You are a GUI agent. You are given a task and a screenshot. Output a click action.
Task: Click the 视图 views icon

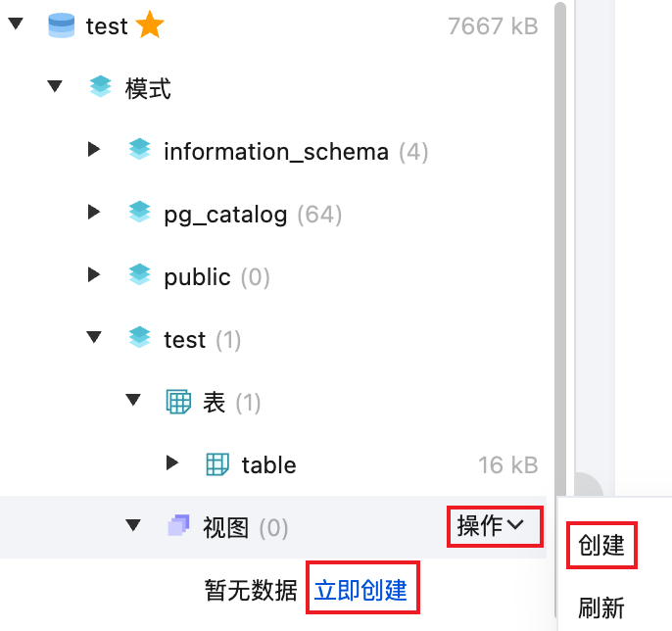[x=177, y=527]
